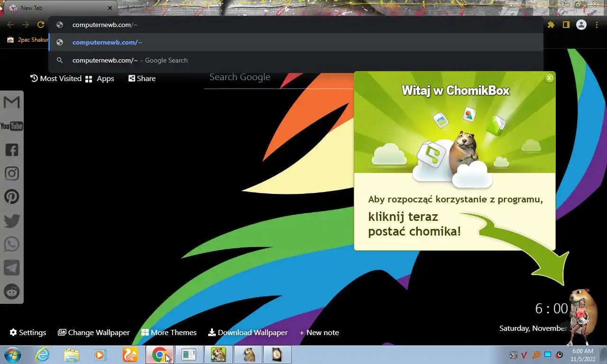Open hamster app taskbar button

pos(248,355)
